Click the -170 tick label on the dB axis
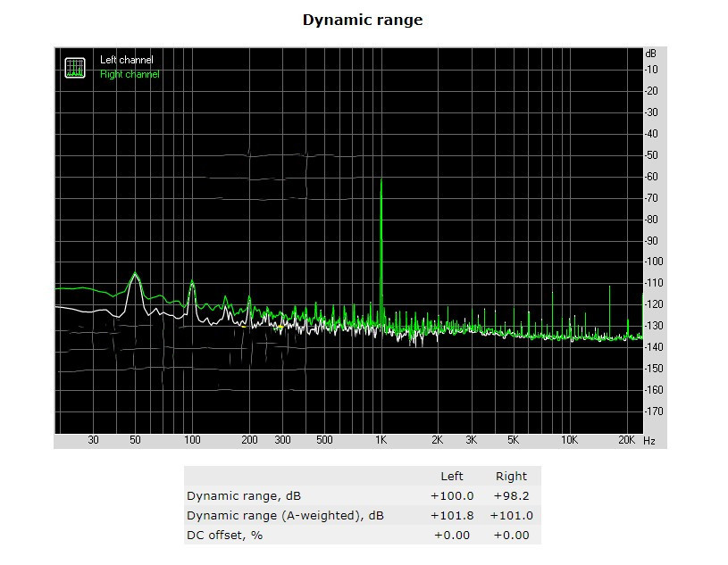 pyautogui.click(x=654, y=411)
